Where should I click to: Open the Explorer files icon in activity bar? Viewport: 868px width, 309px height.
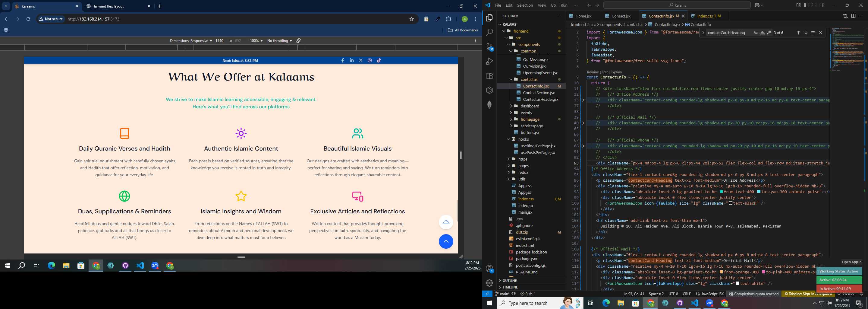[x=489, y=18]
